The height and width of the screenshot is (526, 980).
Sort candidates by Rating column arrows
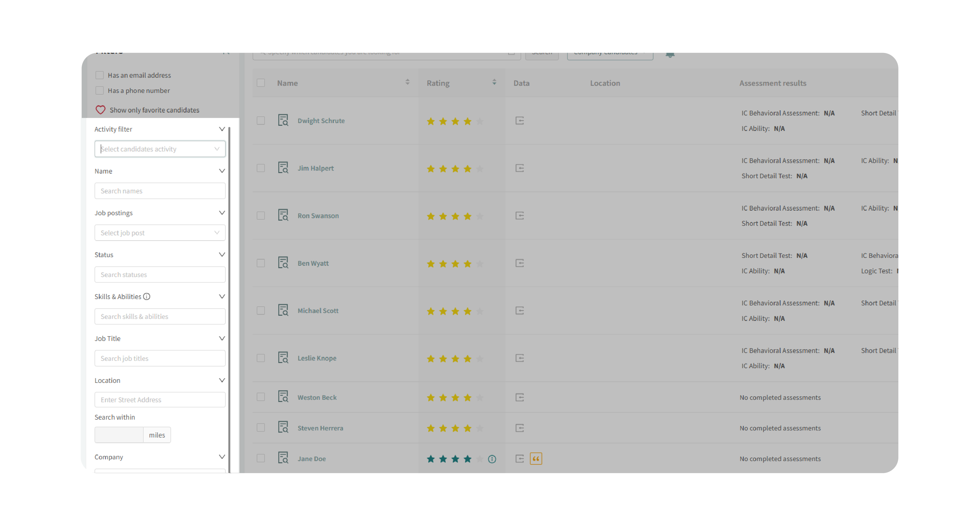pos(494,82)
